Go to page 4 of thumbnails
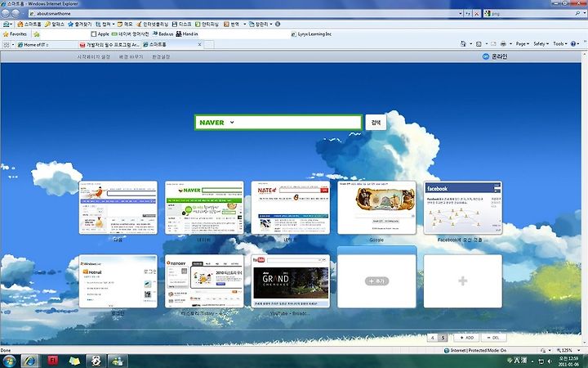This screenshot has height=368, width=588. click(432, 338)
